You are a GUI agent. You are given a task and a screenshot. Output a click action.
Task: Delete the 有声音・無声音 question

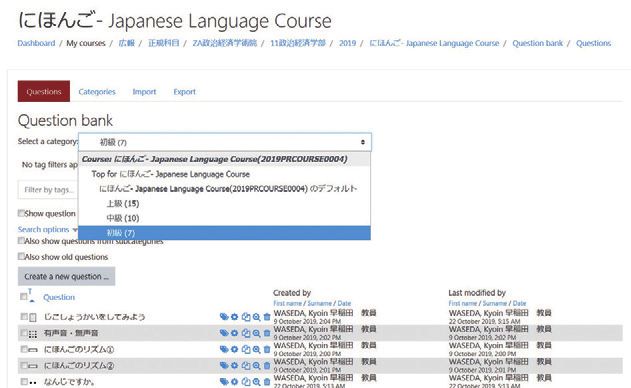(x=267, y=333)
